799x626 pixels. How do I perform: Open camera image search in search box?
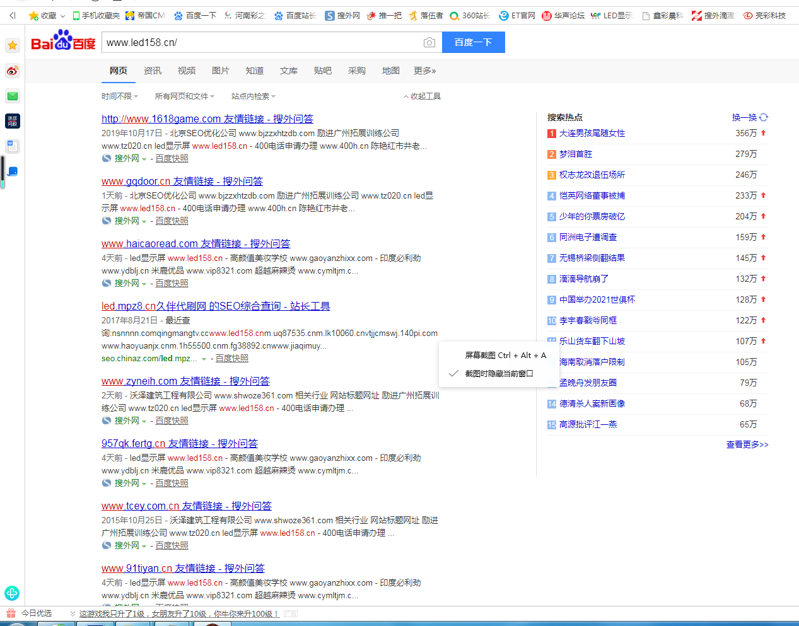[429, 42]
